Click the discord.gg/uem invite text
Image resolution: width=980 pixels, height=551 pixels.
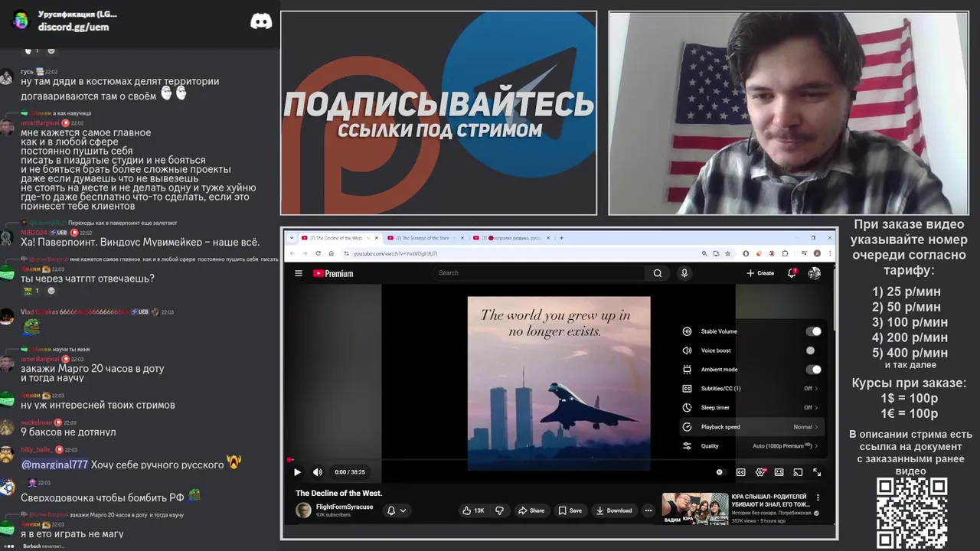(73, 27)
